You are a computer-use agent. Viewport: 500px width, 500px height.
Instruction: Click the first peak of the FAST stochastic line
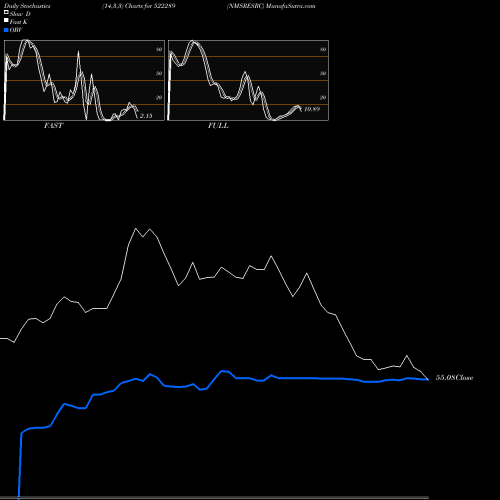point(26,41)
